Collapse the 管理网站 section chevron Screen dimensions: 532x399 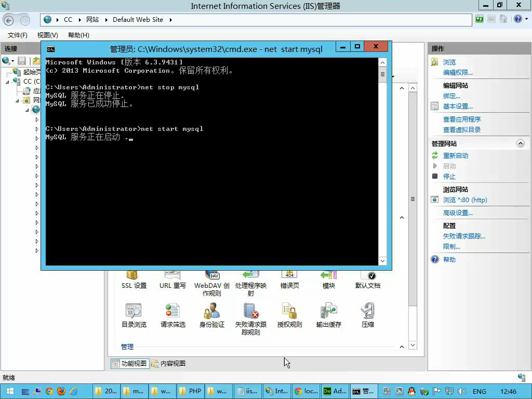(x=521, y=143)
